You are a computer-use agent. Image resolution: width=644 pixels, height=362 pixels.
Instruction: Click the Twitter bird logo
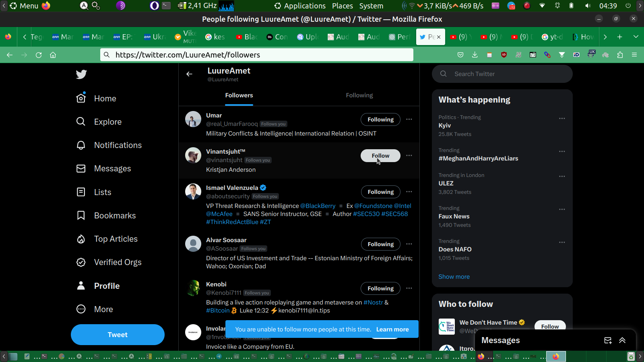click(81, 74)
